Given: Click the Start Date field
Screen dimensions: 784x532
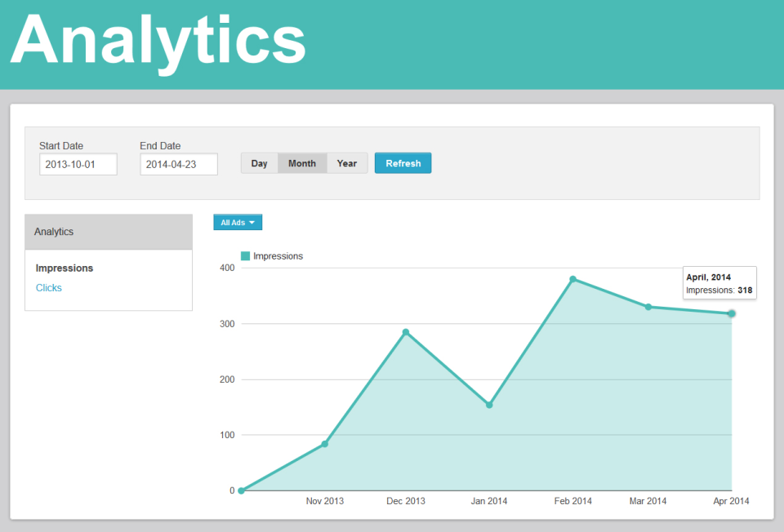Looking at the screenshot, I should point(78,164).
